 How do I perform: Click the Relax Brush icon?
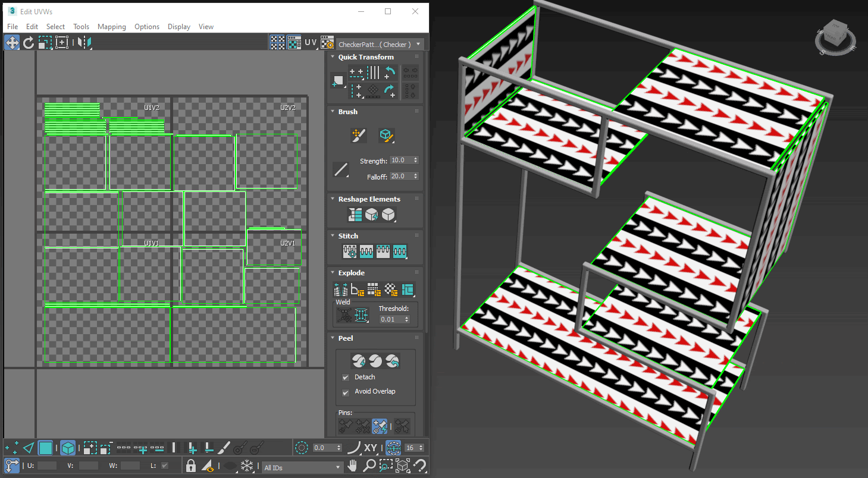coord(386,135)
